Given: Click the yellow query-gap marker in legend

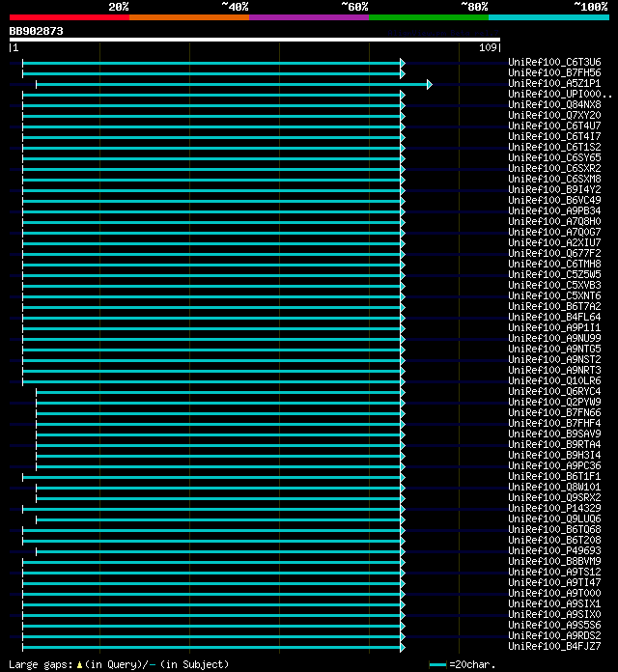Looking at the screenshot, I should (79, 664).
